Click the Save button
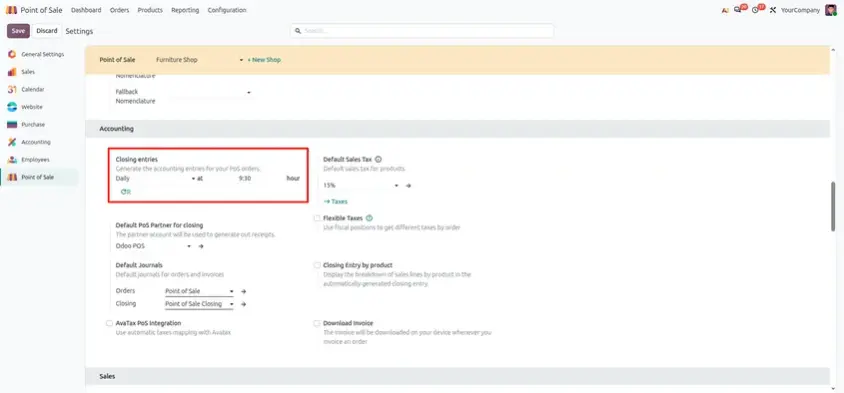Screen dimensions: 844x393 [18, 31]
